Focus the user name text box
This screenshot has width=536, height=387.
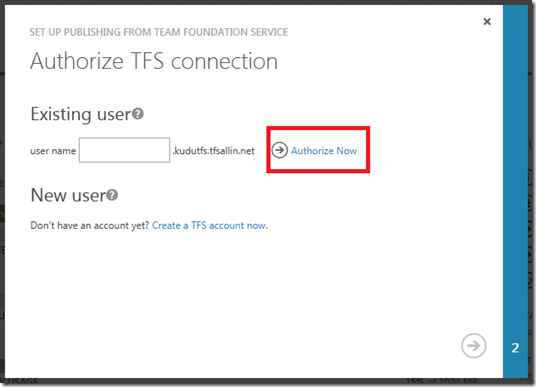(124, 150)
